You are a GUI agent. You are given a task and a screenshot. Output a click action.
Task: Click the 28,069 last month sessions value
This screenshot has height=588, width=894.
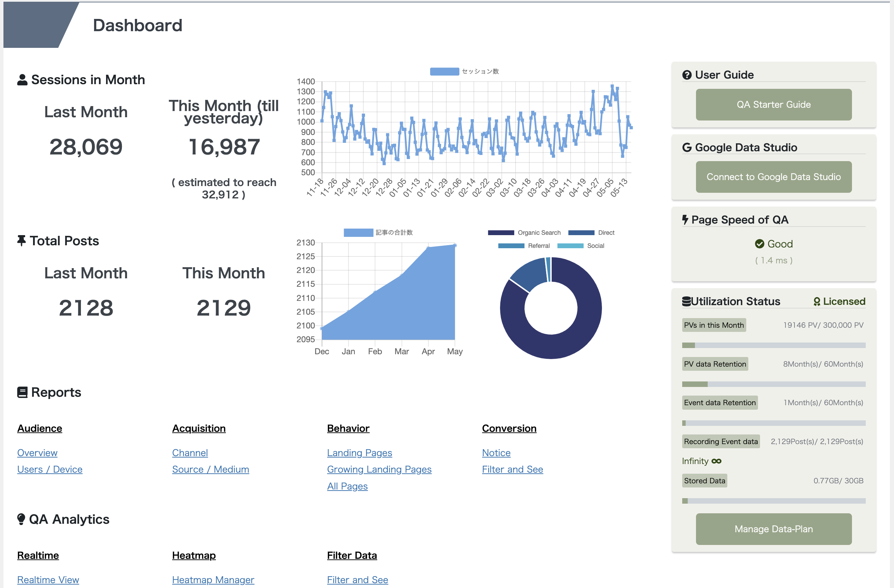(x=86, y=147)
